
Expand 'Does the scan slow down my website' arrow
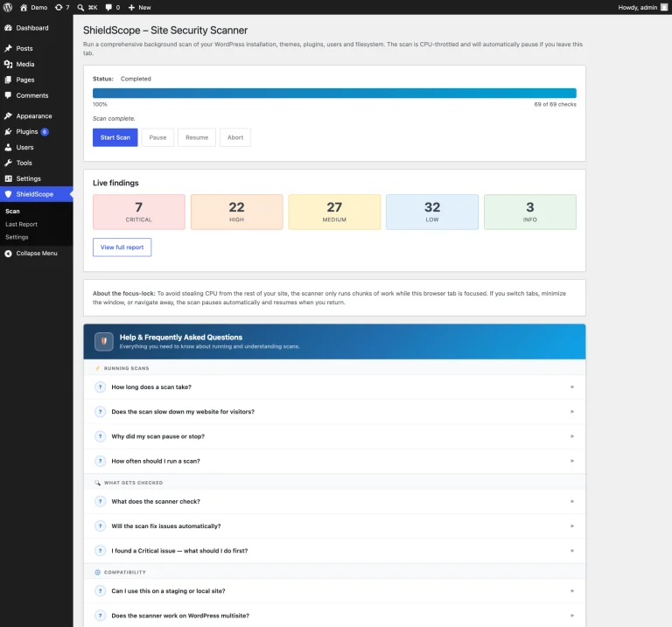click(x=572, y=412)
